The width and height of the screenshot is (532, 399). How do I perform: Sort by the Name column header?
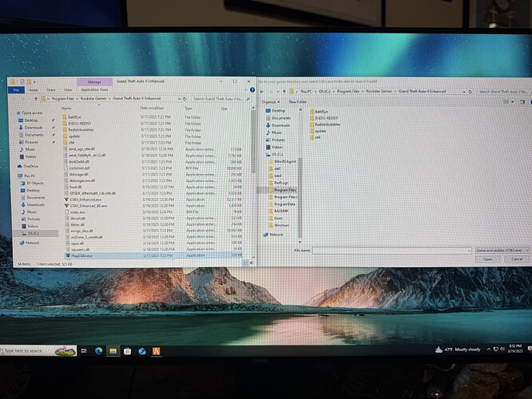point(66,109)
